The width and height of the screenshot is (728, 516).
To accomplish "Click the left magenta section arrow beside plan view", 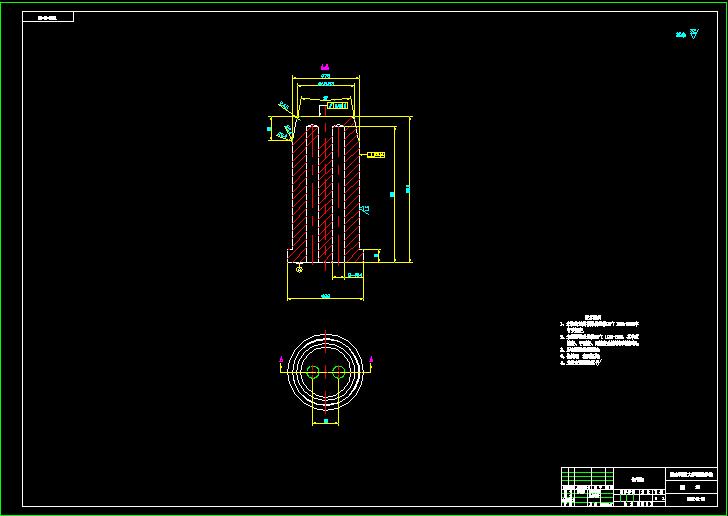I will [281, 359].
